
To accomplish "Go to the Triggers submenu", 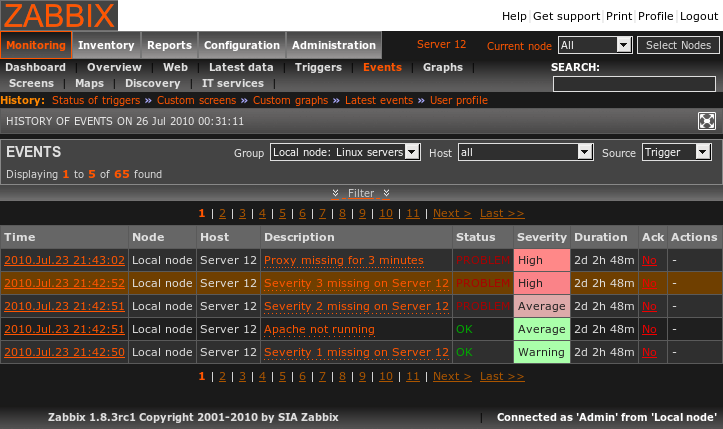I will coord(318,67).
